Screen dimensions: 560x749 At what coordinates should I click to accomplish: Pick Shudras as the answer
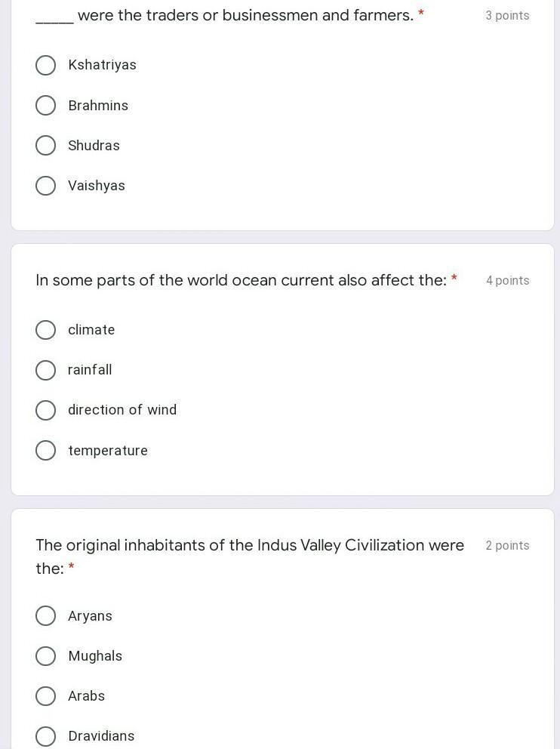[45, 146]
